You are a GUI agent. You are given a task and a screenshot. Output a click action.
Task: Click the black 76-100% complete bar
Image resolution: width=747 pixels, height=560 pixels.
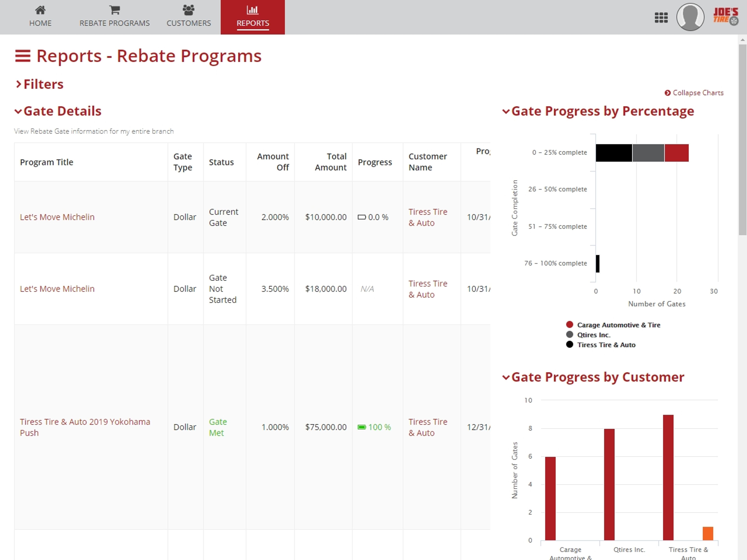(597, 264)
